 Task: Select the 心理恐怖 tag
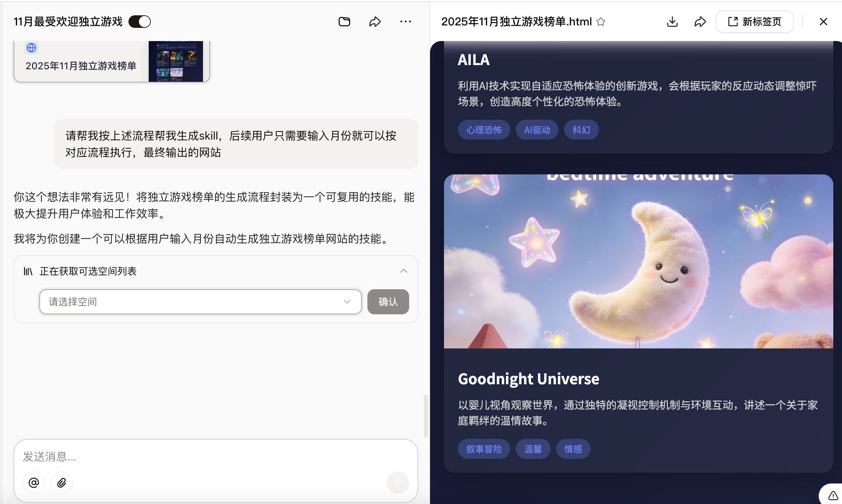(x=484, y=130)
